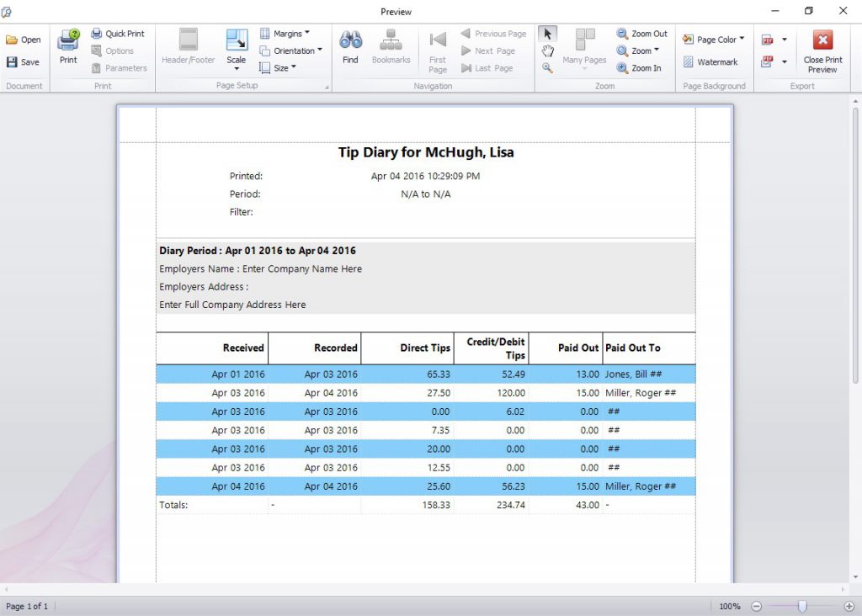Select the Mouse pointer tool
The height and width of the screenshot is (616, 862).
click(x=548, y=33)
